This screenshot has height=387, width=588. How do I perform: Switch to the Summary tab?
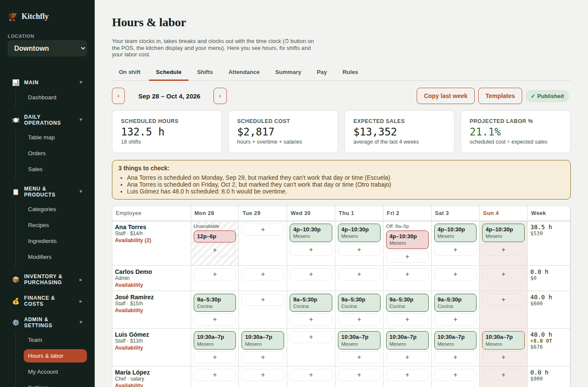pyautogui.click(x=288, y=72)
